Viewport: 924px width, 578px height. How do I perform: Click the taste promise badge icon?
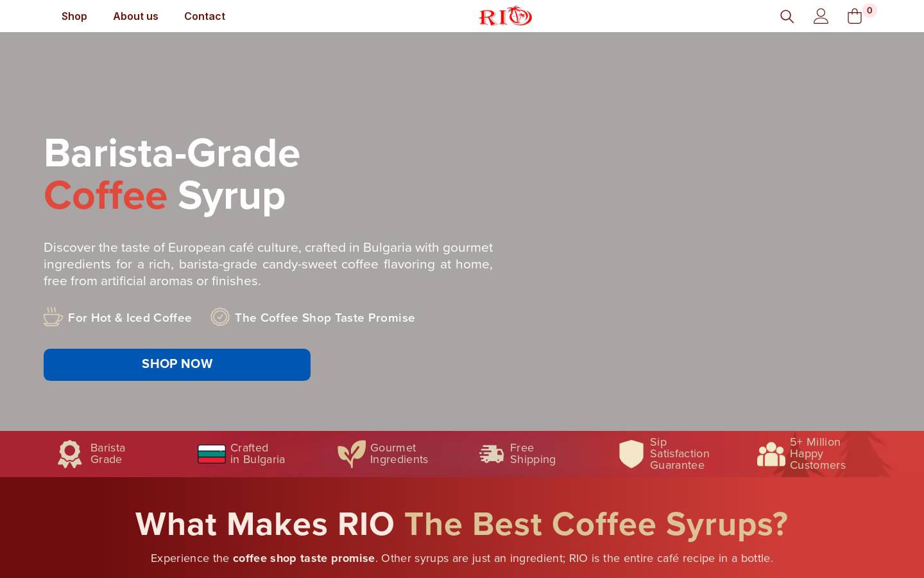click(x=220, y=317)
